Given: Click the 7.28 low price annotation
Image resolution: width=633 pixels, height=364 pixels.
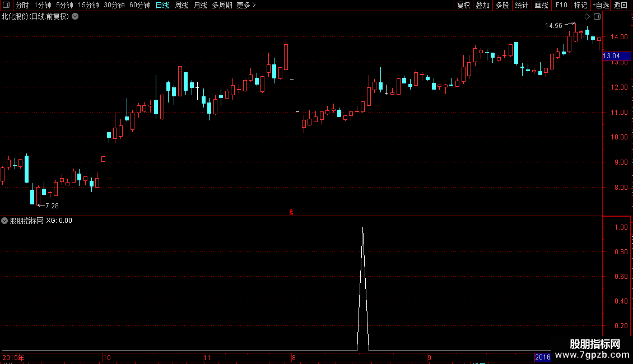Looking at the screenshot, I should pyautogui.click(x=52, y=206).
